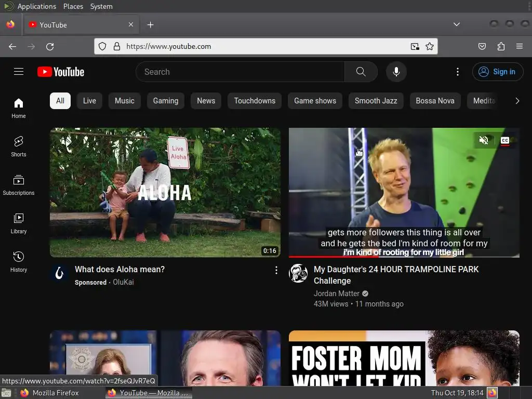Click the taskbar clock Thu Oct 19
Screen dimensions: 532x399
coord(457,393)
